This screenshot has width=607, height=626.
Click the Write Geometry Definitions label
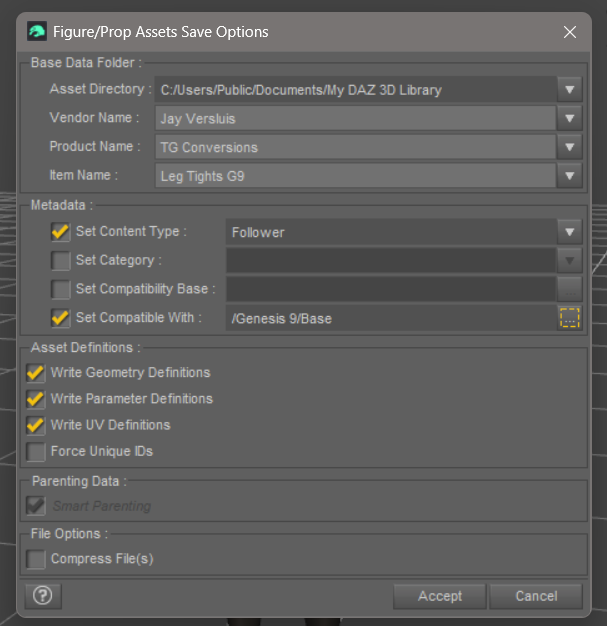[x=131, y=372]
